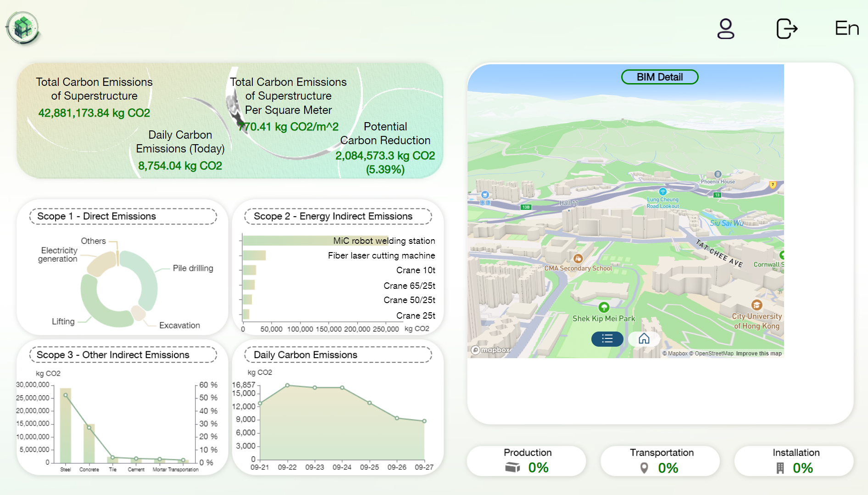Click the City University map marker
Viewport: 868px width, 495px height.
coord(757,305)
